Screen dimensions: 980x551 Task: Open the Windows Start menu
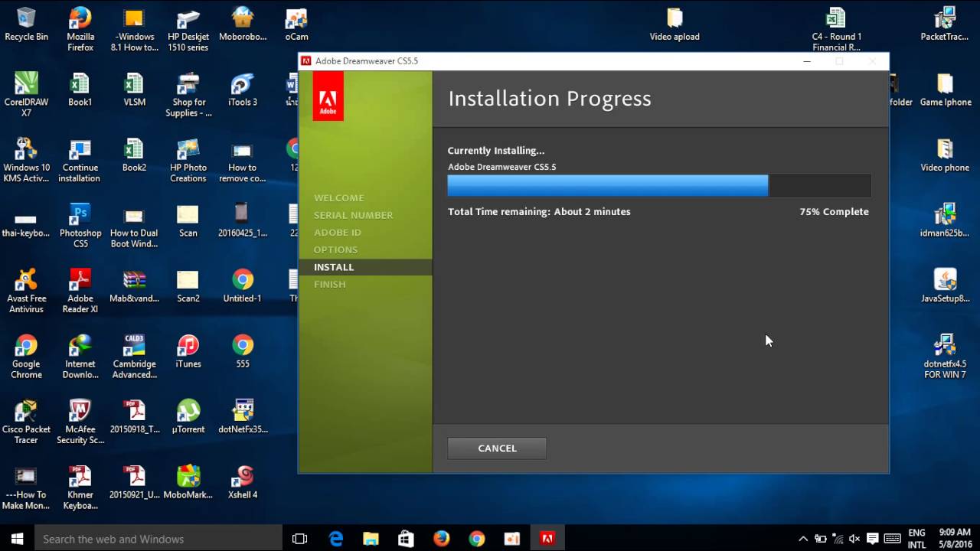tap(15, 539)
